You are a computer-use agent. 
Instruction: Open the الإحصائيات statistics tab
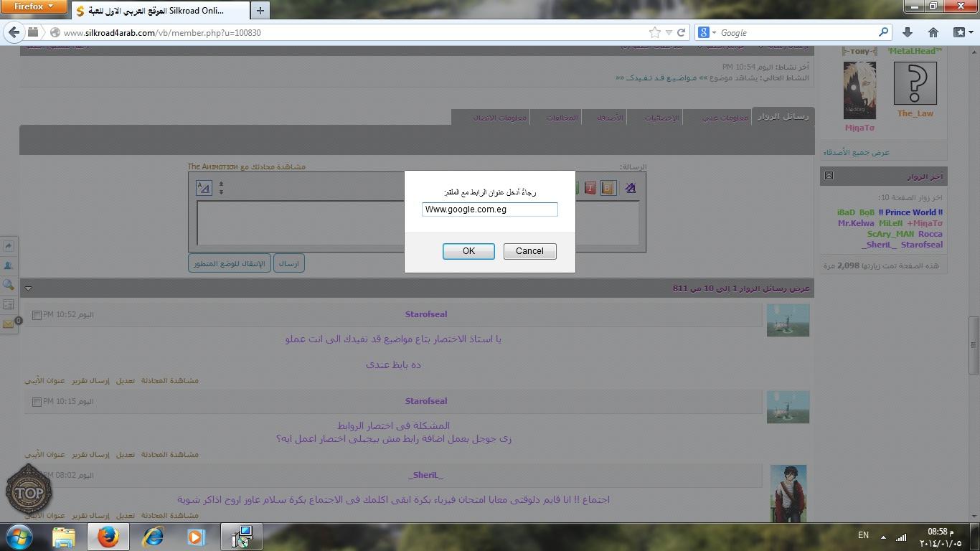(661, 118)
